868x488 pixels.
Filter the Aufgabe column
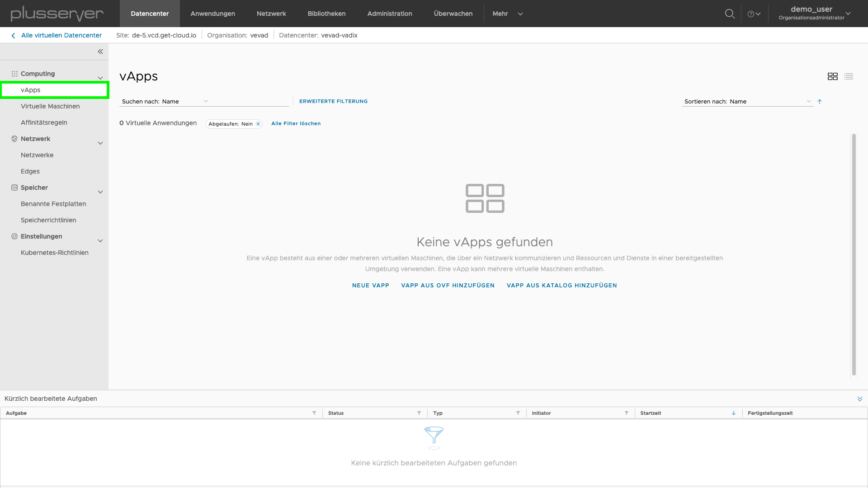tap(314, 413)
